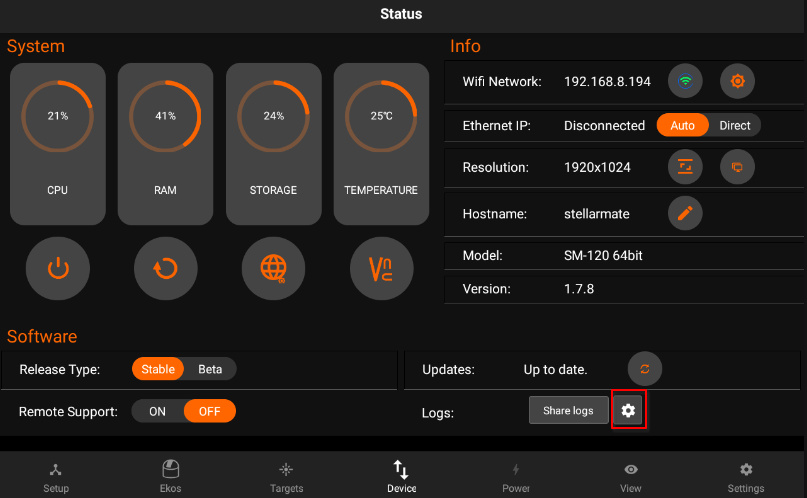
Task: Click the restart device icon
Action: pyautogui.click(x=165, y=268)
